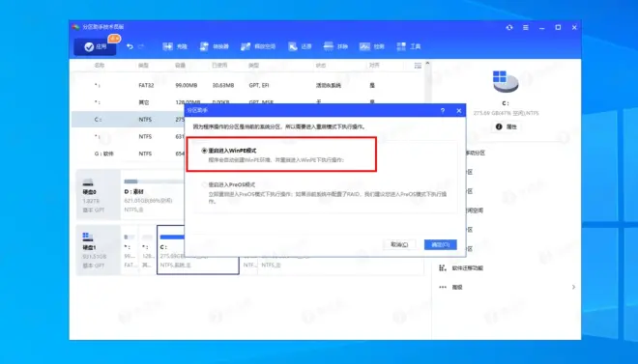This screenshot has height=364, width=638.
Task: Click the column settings list icon
Action: [418, 66]
